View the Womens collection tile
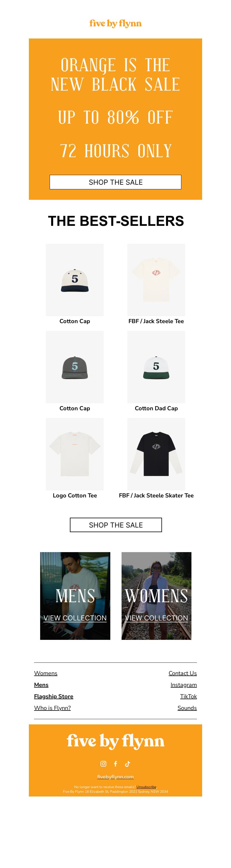Screen dimensions: 231x868 [156, 596]
